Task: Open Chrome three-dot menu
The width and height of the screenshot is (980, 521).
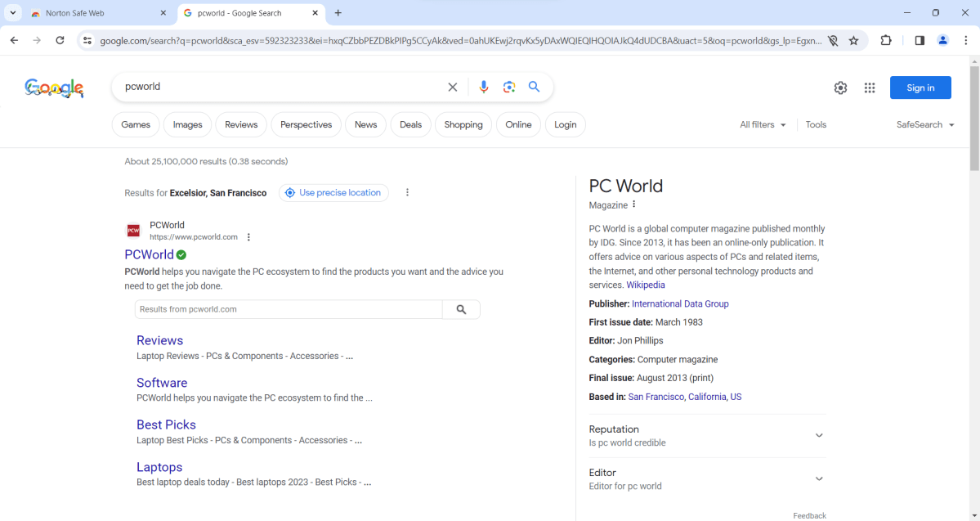Action: point(965,41)
